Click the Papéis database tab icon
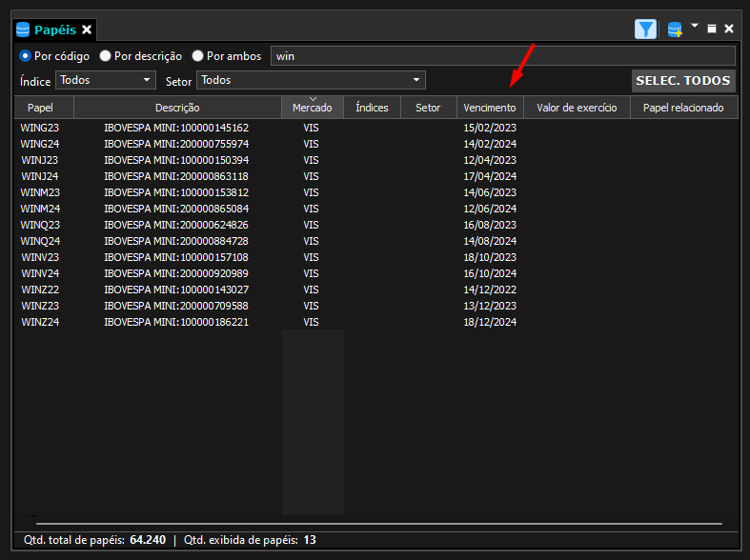750x560 pixels. (x=23, y=30)
